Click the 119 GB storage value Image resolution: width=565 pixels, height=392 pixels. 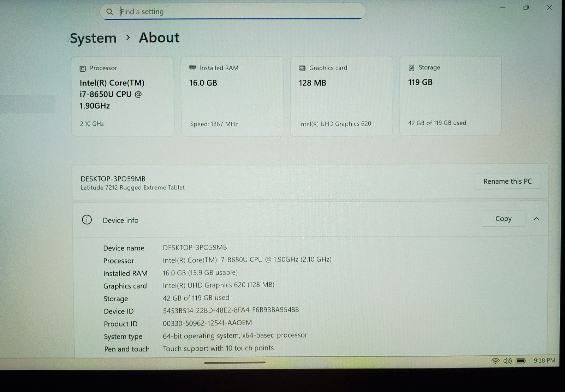420,82
